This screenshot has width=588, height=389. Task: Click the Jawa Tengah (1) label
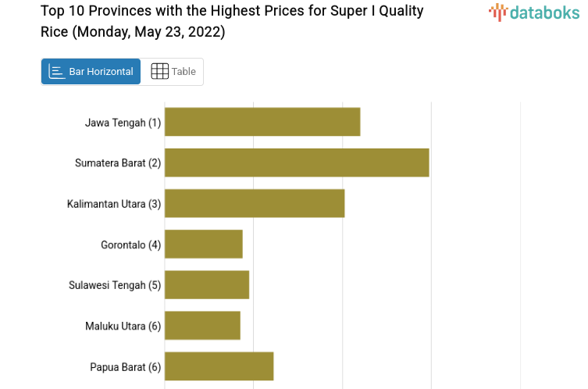123,123
